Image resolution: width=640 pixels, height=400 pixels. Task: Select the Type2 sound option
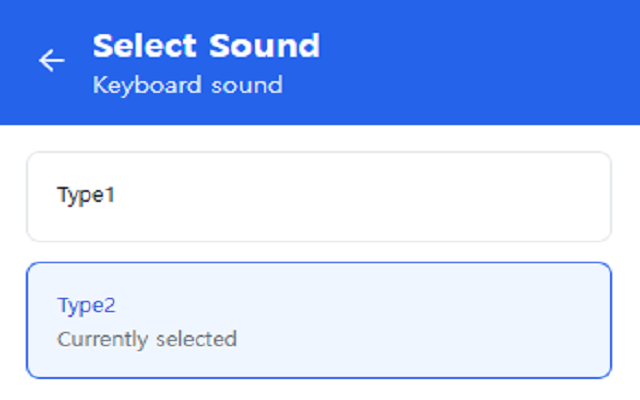tap(318, 320)
